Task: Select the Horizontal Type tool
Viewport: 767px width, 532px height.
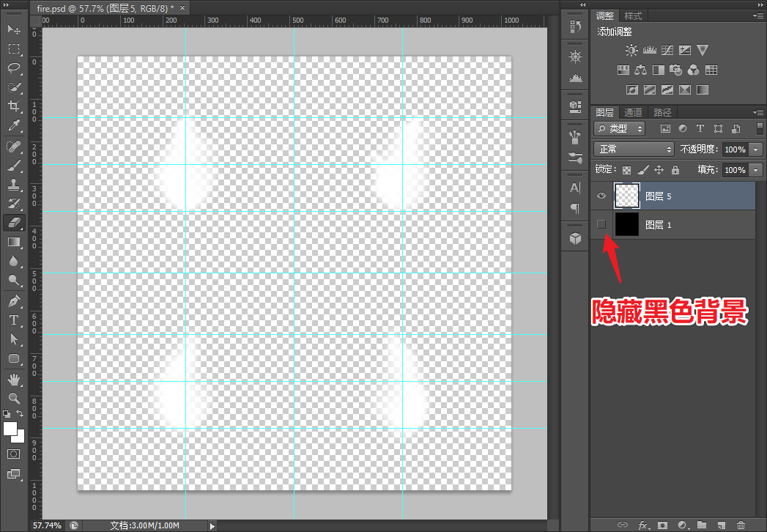Action: [14, 320]
